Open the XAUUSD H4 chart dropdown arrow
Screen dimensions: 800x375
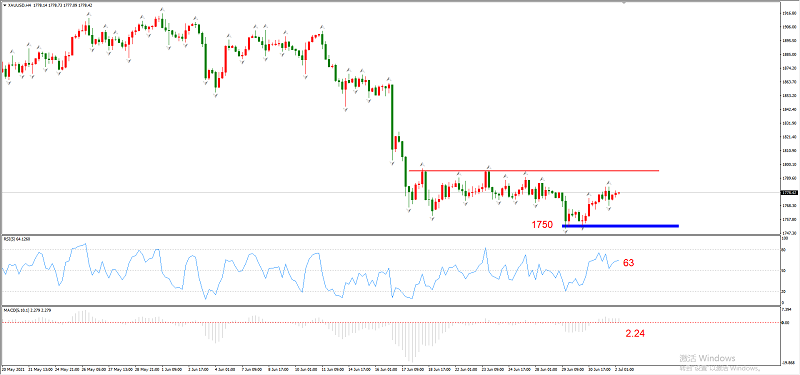pyautogui.click(x=5, y=5)
